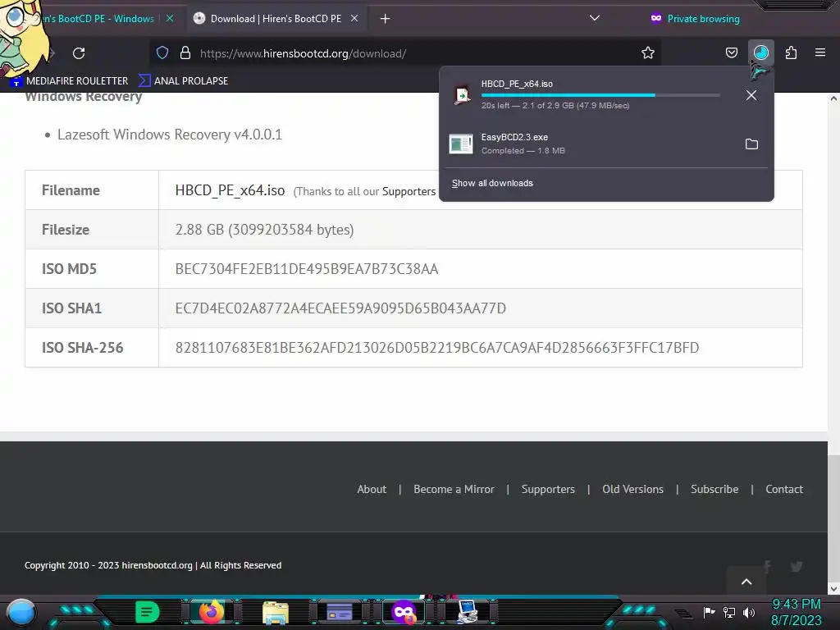Image resolution: width=840 pixels, height=630 pixels.
Task: Click the HBCD_PE_x64.iso filename link
Action: (x=230, y=190)
